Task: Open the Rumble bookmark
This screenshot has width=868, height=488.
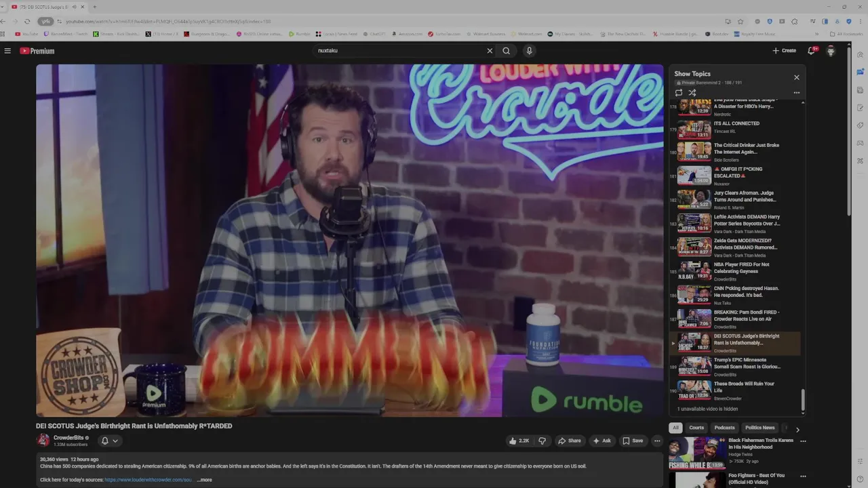Action: pyautogui.click(x=299, y=34)
